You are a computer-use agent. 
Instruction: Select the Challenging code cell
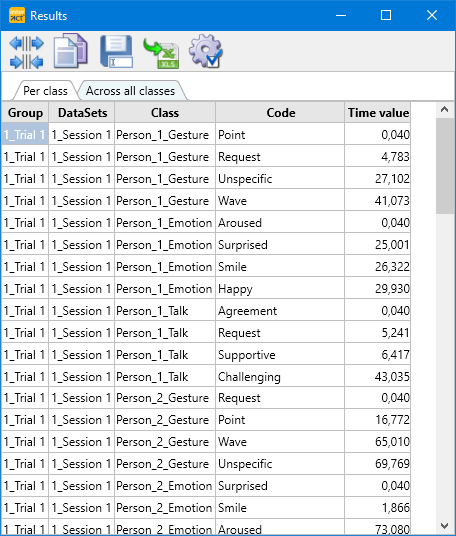pos(280,377)
